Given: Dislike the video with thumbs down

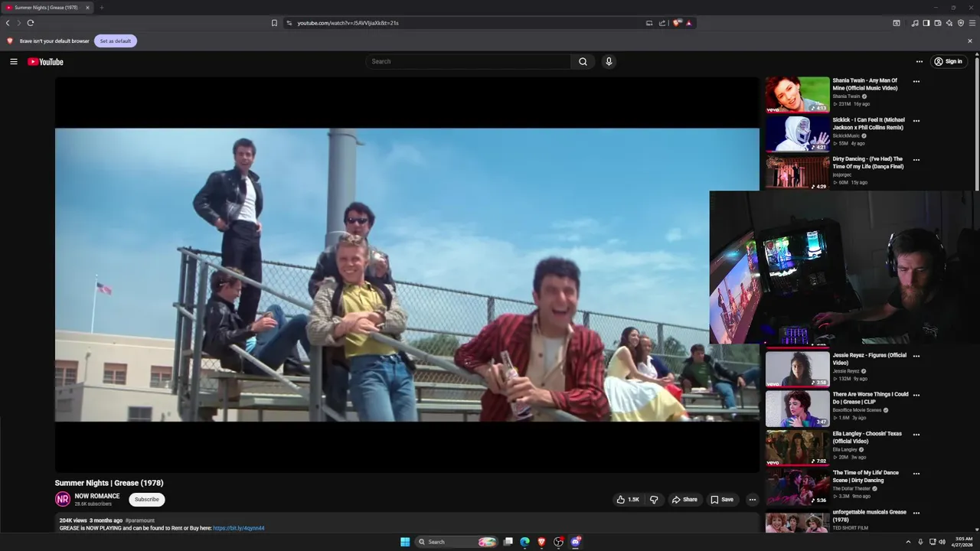Looking at the screenshot, I should [x=654, y=500].
